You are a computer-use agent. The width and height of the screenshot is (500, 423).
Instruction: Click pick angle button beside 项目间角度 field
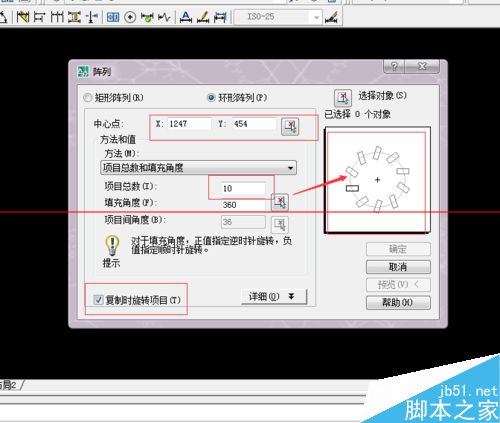[280, 225]
